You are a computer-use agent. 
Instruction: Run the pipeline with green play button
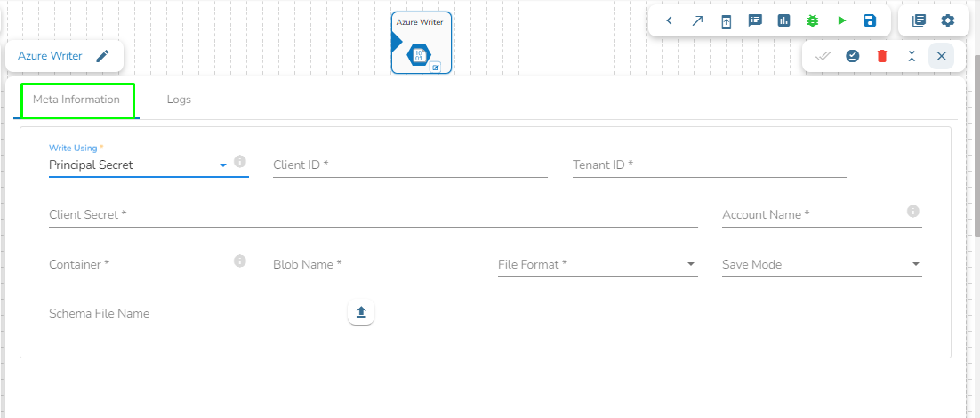coord(841,20)
